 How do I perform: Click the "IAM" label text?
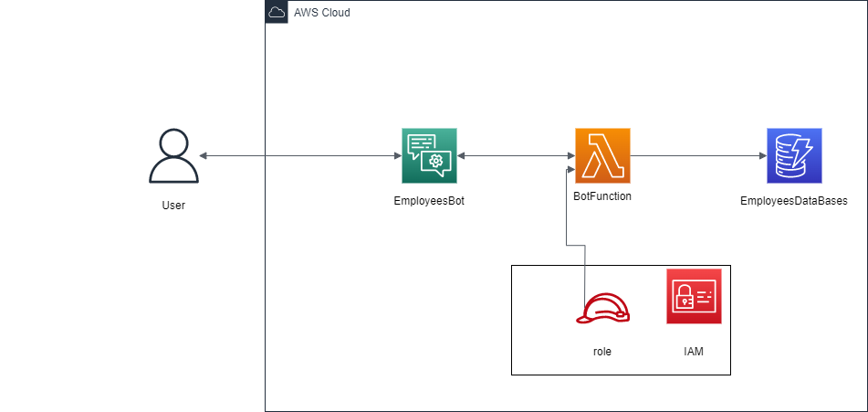click(x=694, y=352)
